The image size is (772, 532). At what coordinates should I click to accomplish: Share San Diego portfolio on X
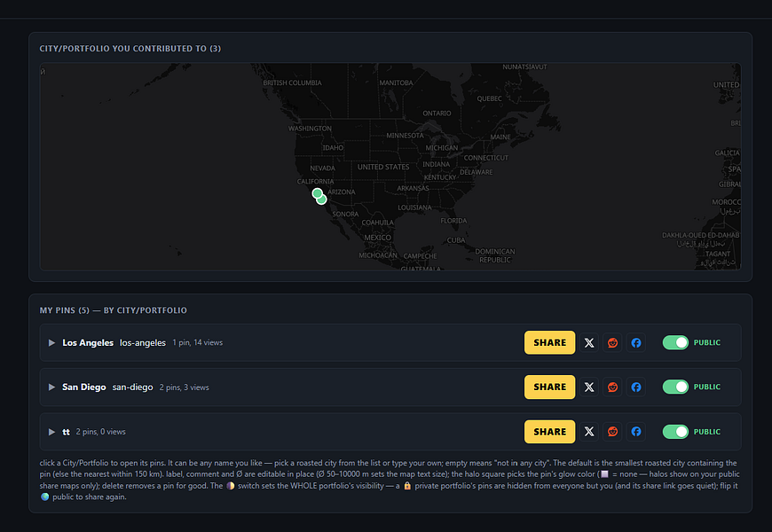[x=589, y=387]
